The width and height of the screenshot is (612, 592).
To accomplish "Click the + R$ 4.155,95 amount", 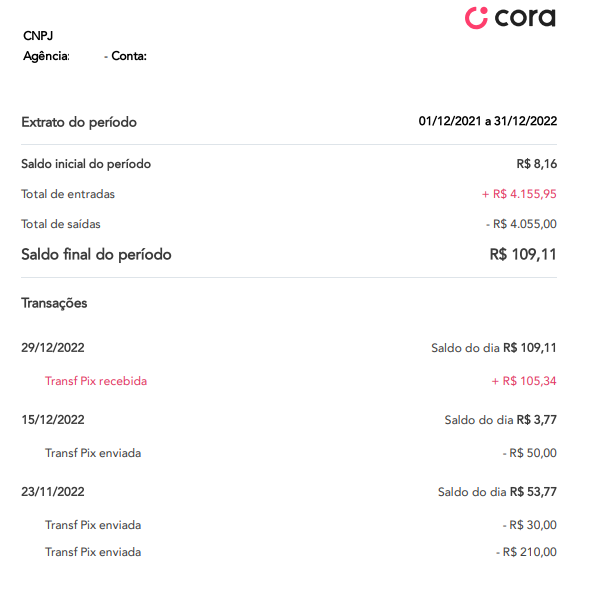I will [519, 194].
